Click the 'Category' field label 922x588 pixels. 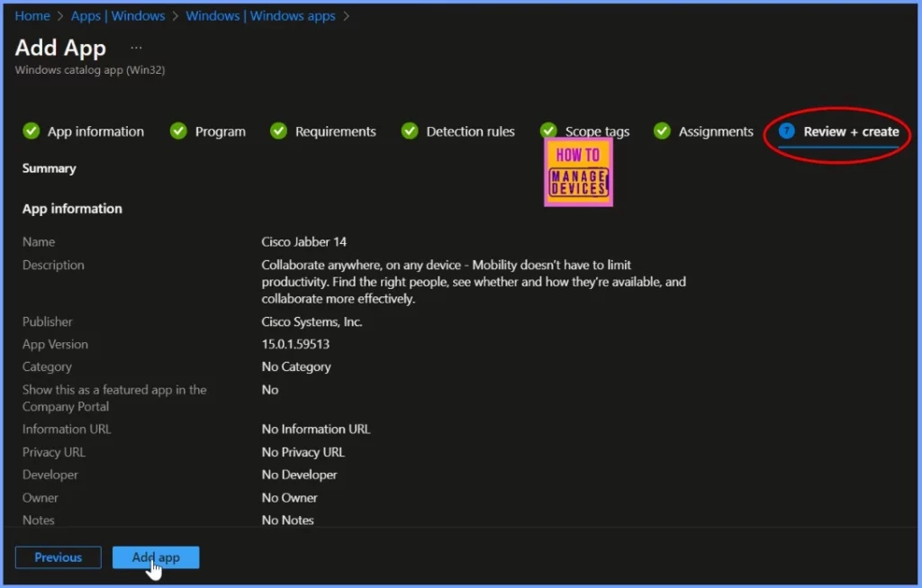(47, 366)
